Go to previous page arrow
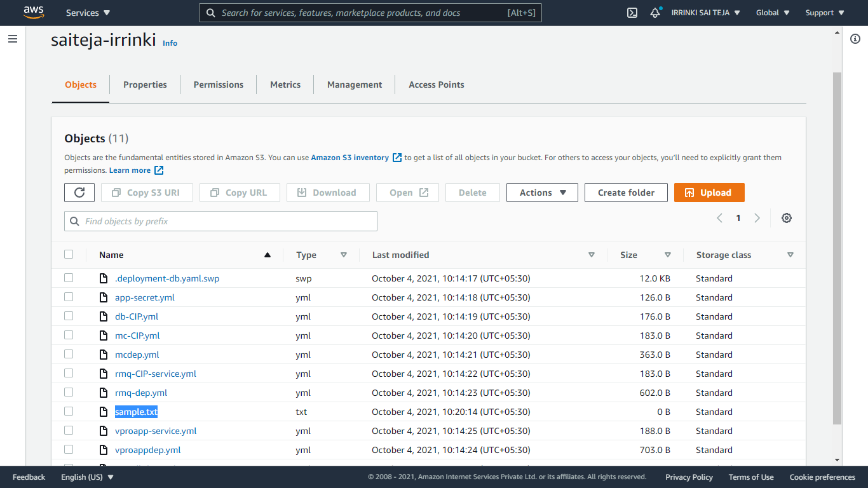This screenshot has height=488, width=868. 719,218
